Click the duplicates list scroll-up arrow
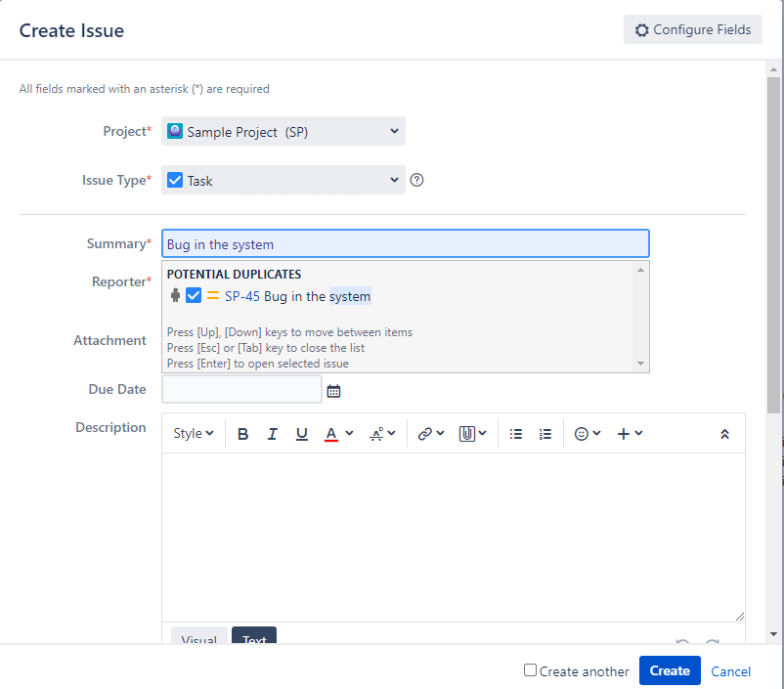The width and height of the screenshot is (784, 689). [640, 270]
